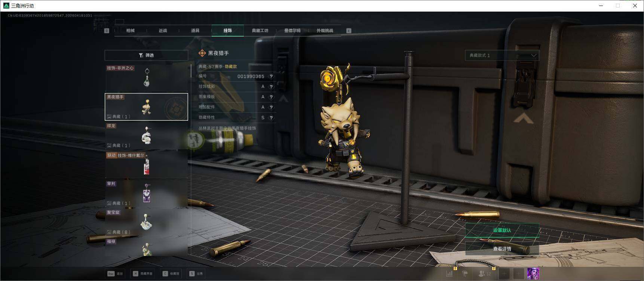The height and width of the screenshot is (281, 644).
Task: Open the 收藏馆 collection button
Action: click(171, 274)
